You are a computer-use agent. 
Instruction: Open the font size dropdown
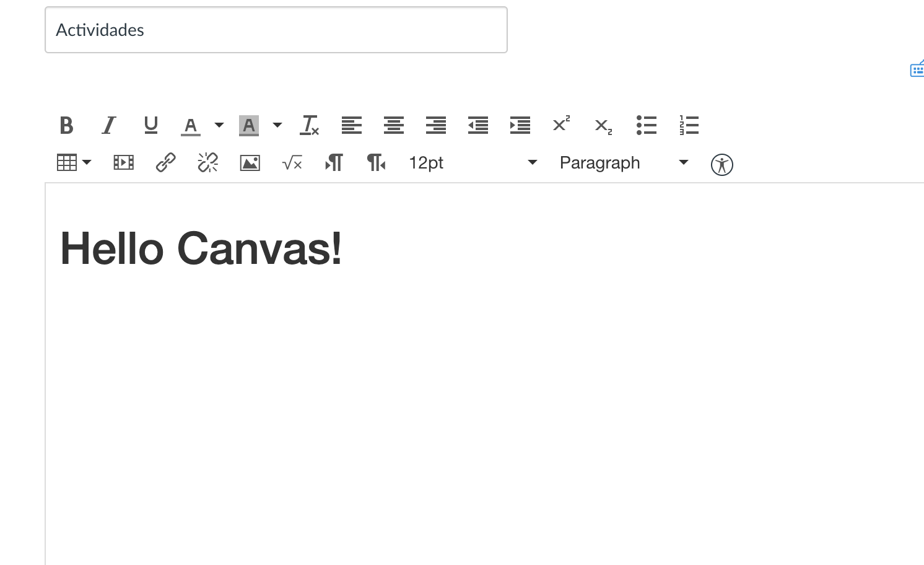pos(471,162)
